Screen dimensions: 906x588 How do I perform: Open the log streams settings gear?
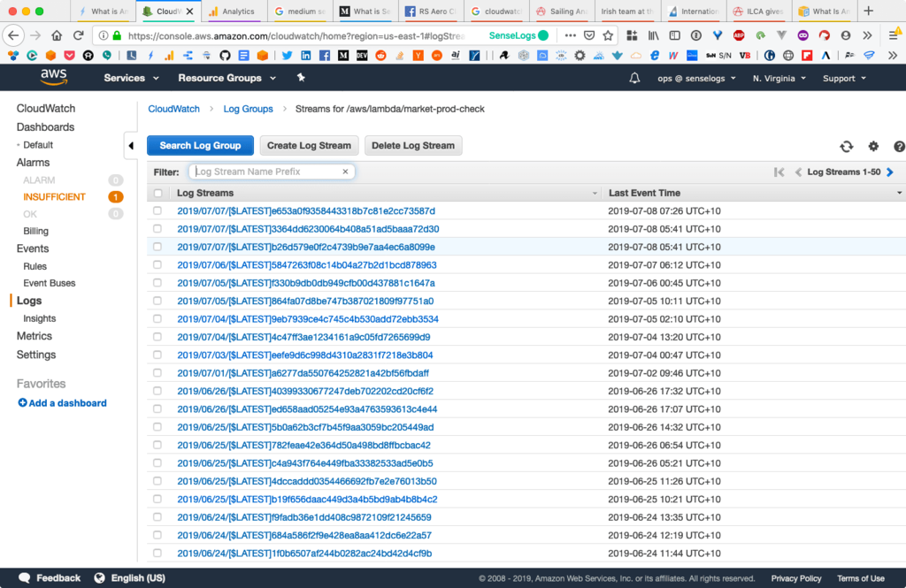coord(873,147)
